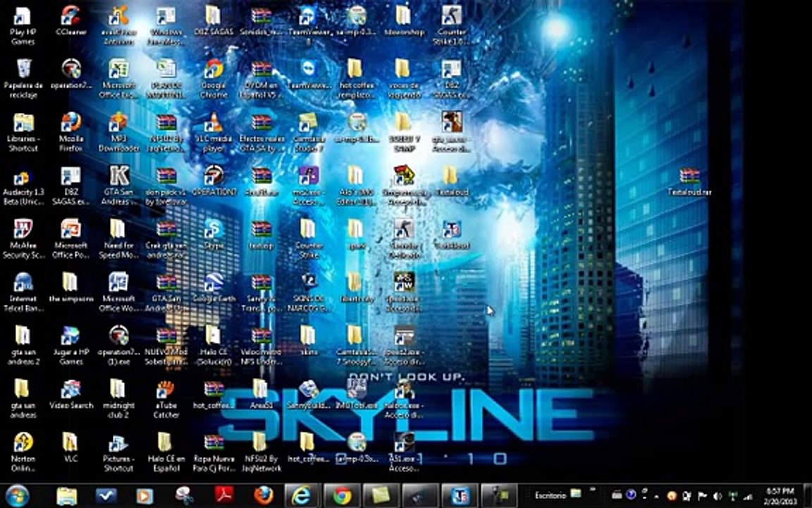Select the Crak gta san andreas.rar archive
812x508 pixels.
click(166, 239)
